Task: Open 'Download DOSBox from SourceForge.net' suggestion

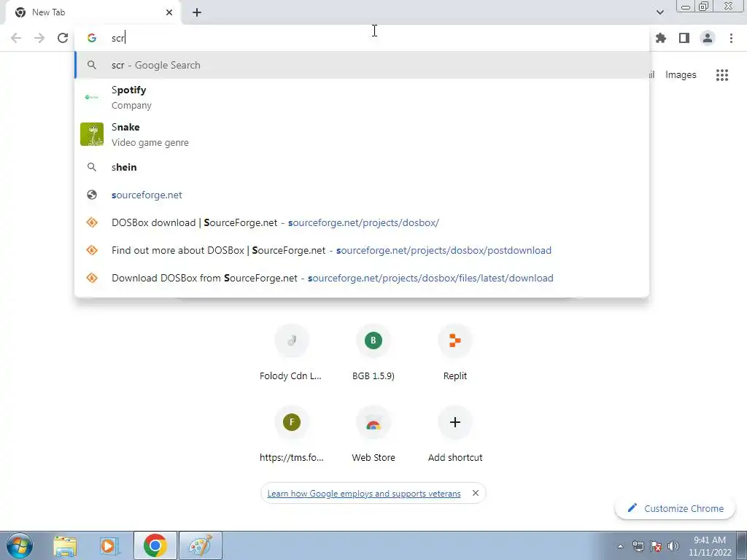Action: pos(362,278)
